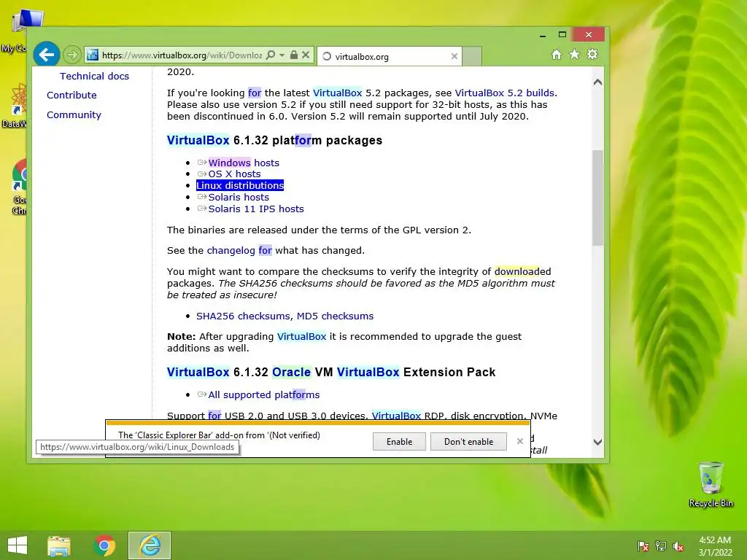
Task: Click the search magnifier in address bar
Action: coord(271,55)
